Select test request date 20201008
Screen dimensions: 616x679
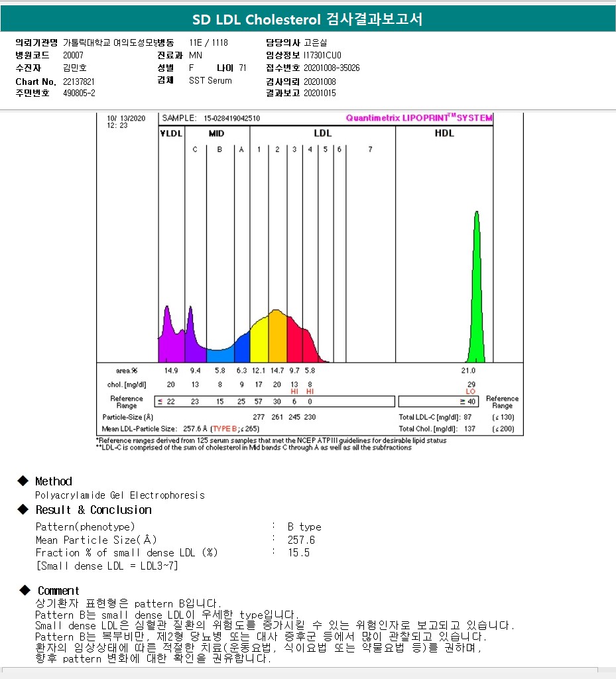pyautogui.click(x=320, y=82)
